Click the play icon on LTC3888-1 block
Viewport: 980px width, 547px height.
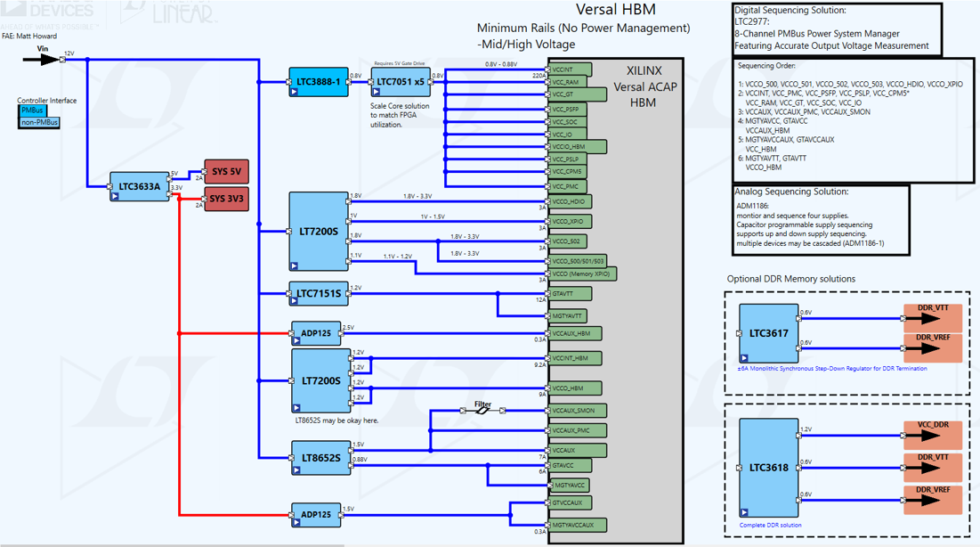pos(294,92)
